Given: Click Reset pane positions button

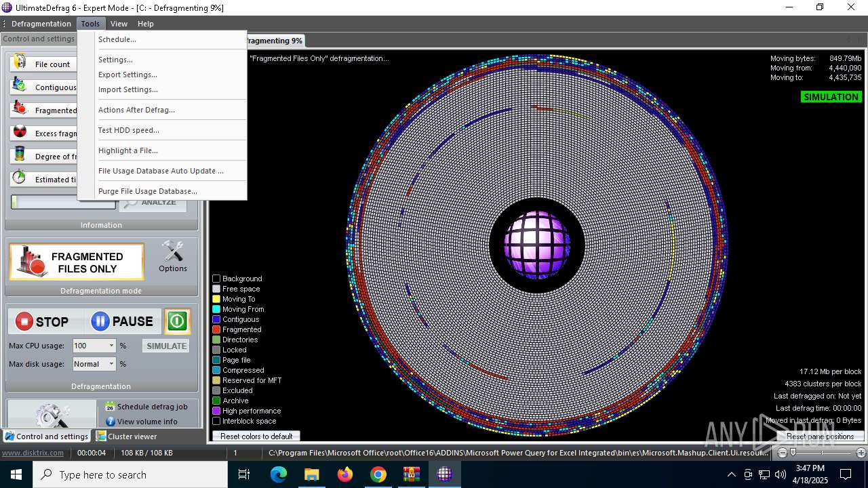Looking at the screenshot, I should [820, 436].
